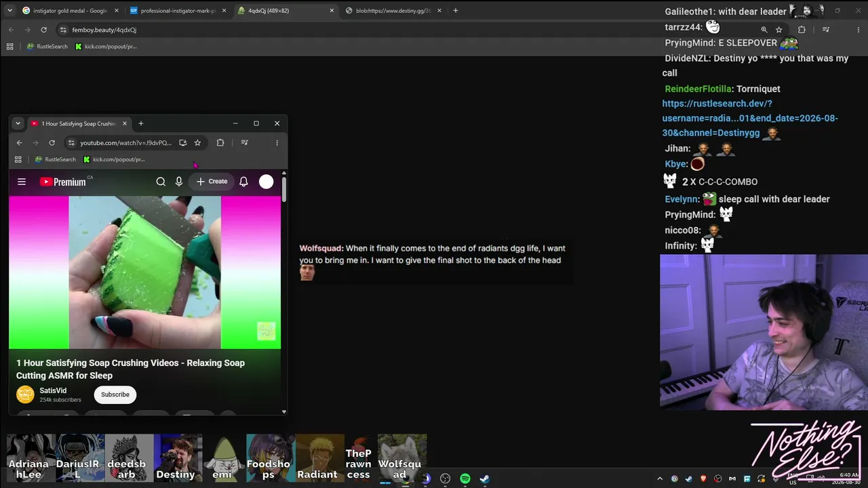Open extensions in the YouTube window
This screenshot has width=868, height=488.
point(220,143)
